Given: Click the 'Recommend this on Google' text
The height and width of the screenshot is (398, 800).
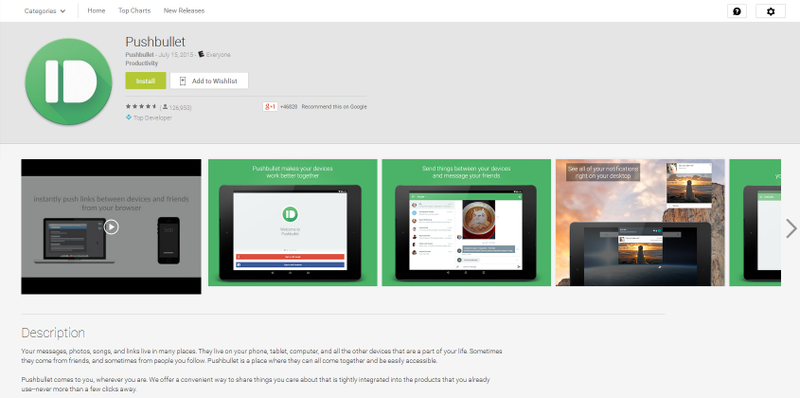Looking at the screenshot, I should pos(334,107).
